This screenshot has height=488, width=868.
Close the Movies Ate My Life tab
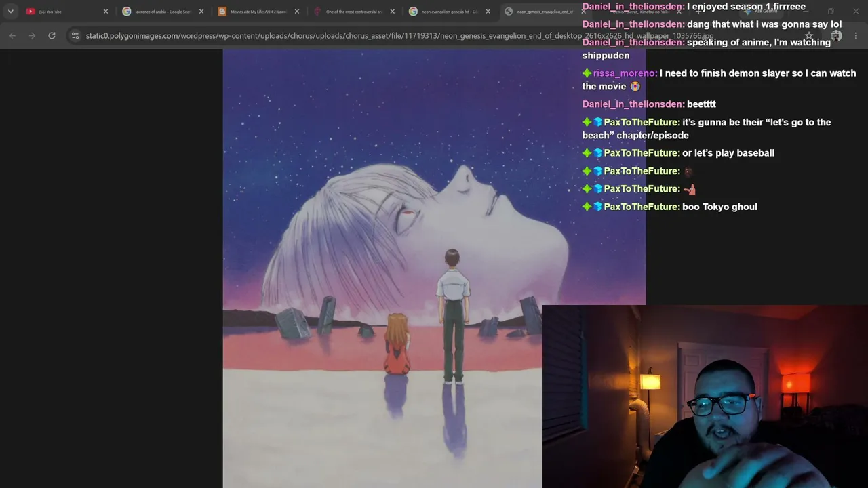[297, 12]
